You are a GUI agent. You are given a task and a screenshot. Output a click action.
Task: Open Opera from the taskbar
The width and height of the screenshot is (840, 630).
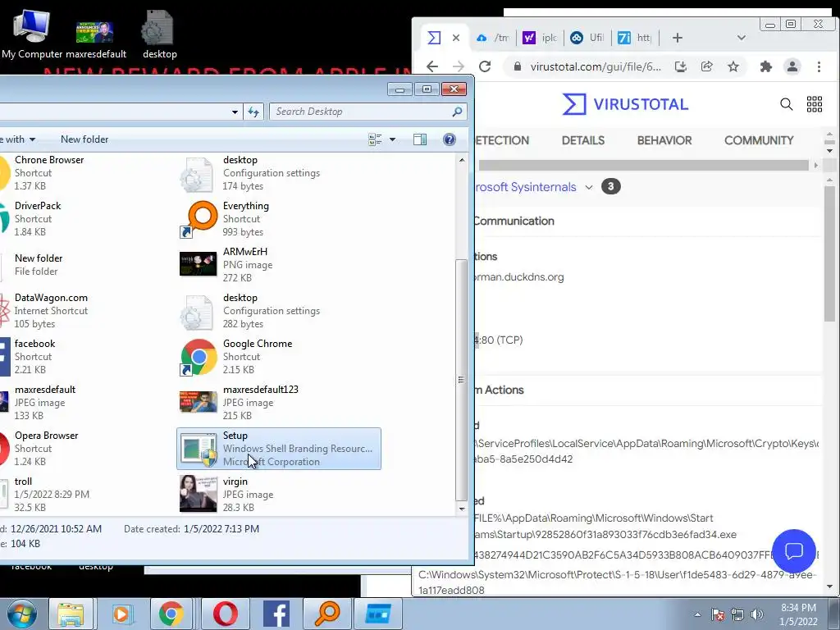[226, 614]
